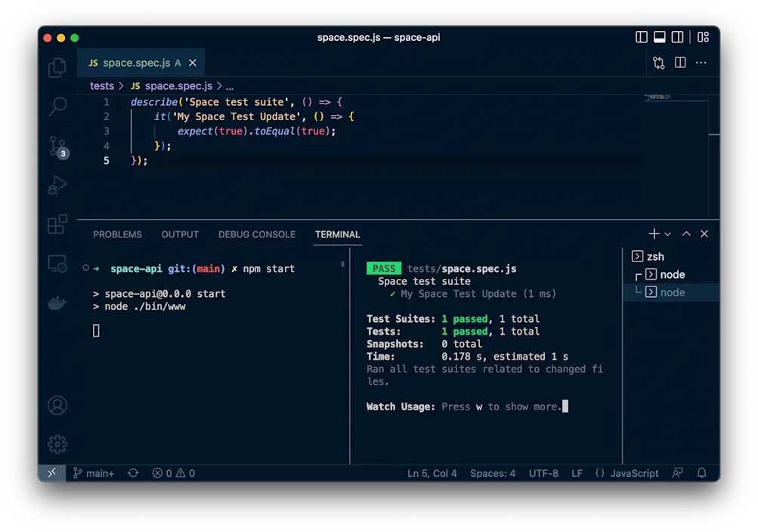This screenshot has width=758, height=532.
Task: Split the editor to the right
Action: (680, 62)
